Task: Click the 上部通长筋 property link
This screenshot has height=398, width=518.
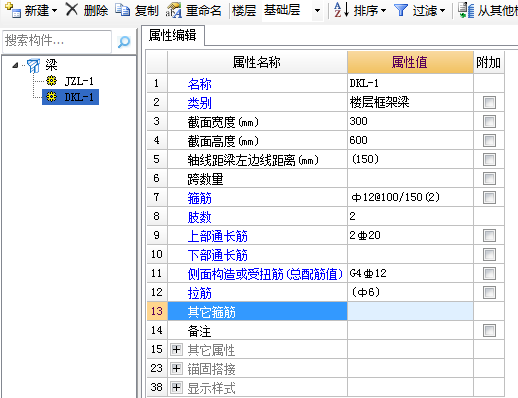Action: (217, 236)
